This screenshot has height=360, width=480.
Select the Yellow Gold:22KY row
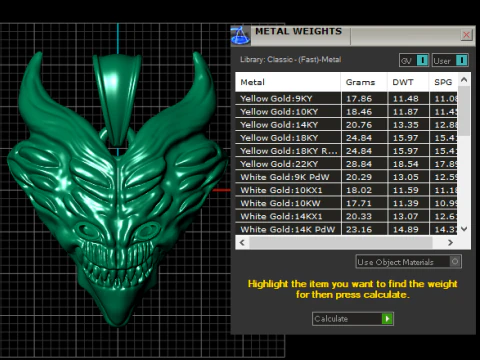click(346, 164)
